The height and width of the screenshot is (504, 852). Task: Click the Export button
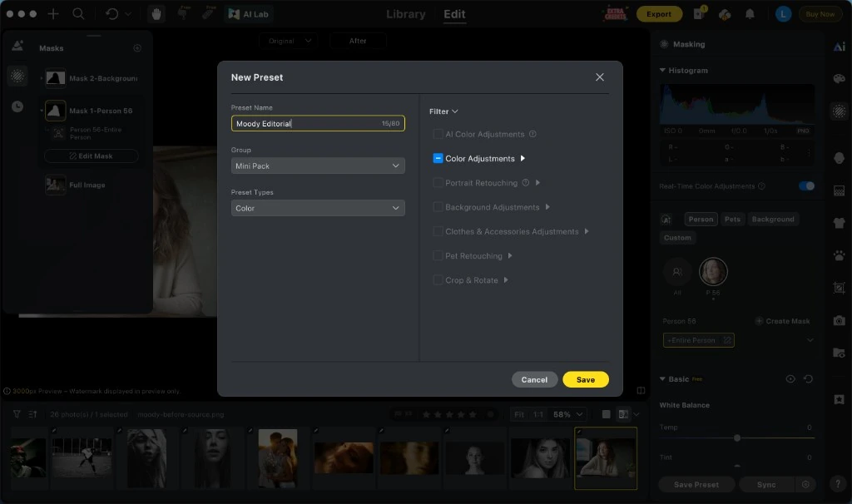659,14
